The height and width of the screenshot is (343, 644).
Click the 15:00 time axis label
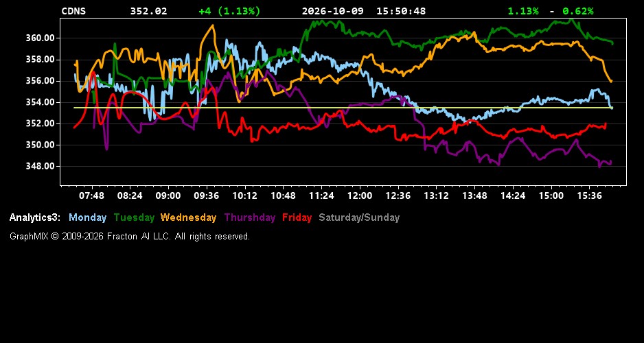551,196
